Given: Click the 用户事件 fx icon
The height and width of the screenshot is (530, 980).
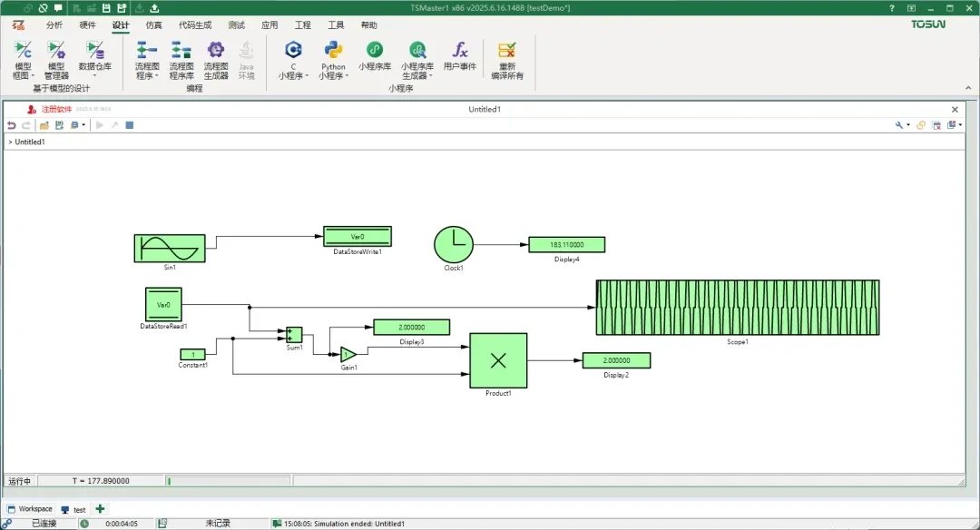Looking at the screenshot, I should [460, 54].
